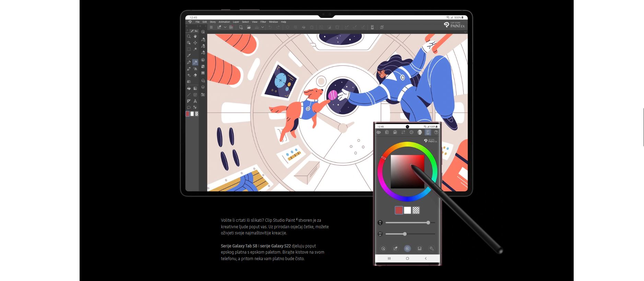Collapse the tool palette using the double-arrow
The height and width of the screenshot is (281, 644).
tap(187, 26)
